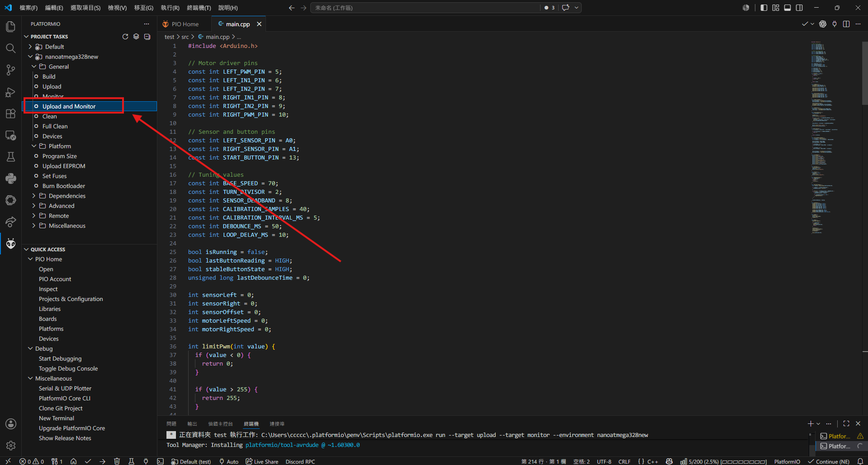Click PlatformIO Clean trash icon in status bar
The image size is (868, 465).
(x=117, y=461)
